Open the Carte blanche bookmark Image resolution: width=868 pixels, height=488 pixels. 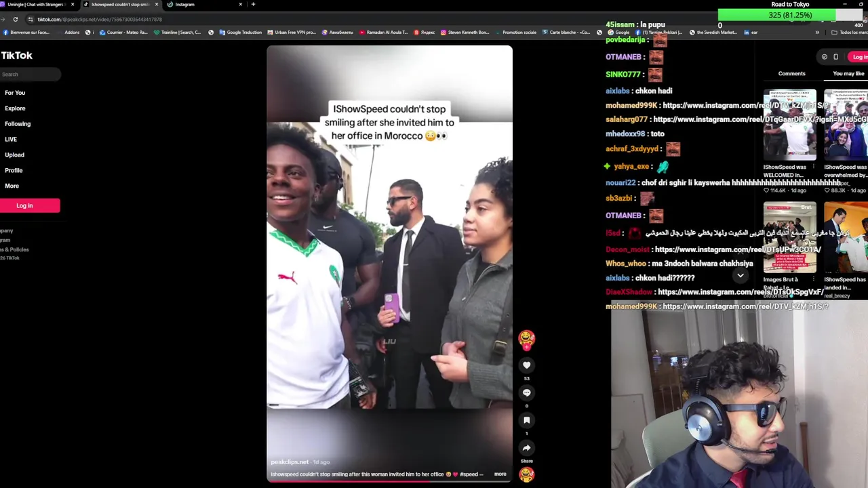566,32
